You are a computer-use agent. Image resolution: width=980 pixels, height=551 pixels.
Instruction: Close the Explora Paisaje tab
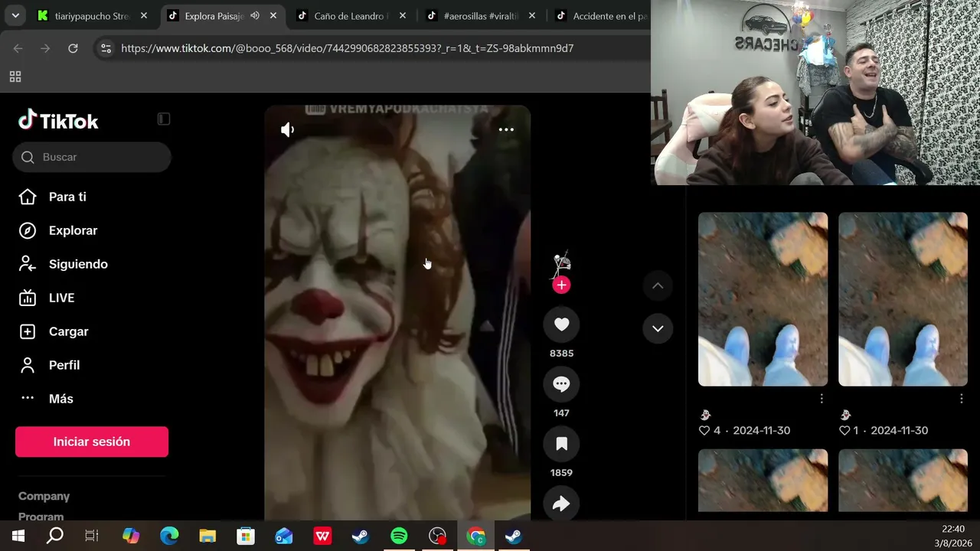[273, 15]
